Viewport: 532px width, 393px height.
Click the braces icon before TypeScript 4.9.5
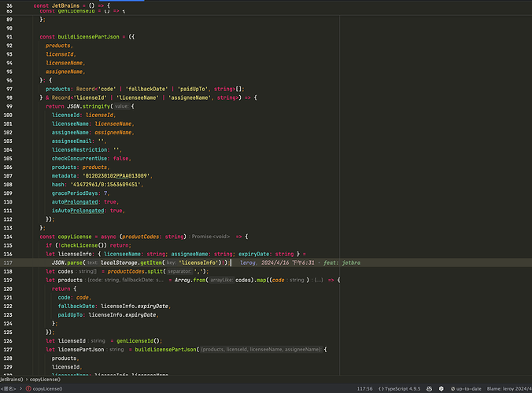(381, 388)
